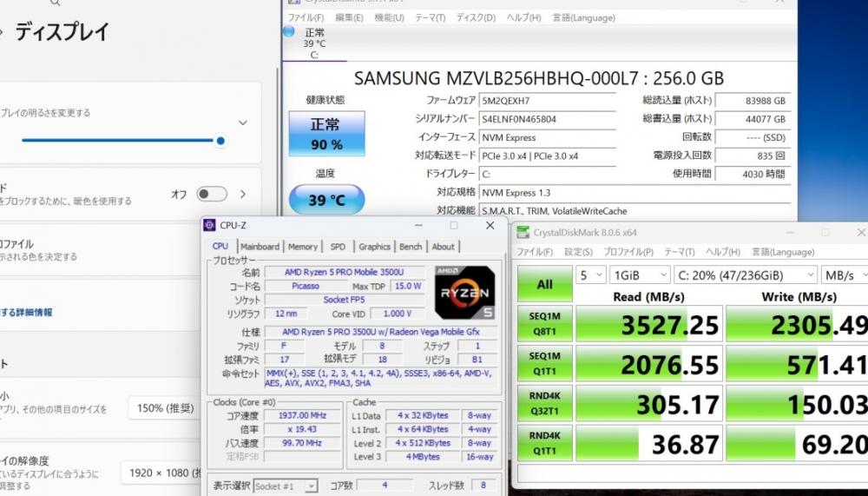Close the CPU-Z window
Screen dimensions: 868x496
[x=490, y=225]
